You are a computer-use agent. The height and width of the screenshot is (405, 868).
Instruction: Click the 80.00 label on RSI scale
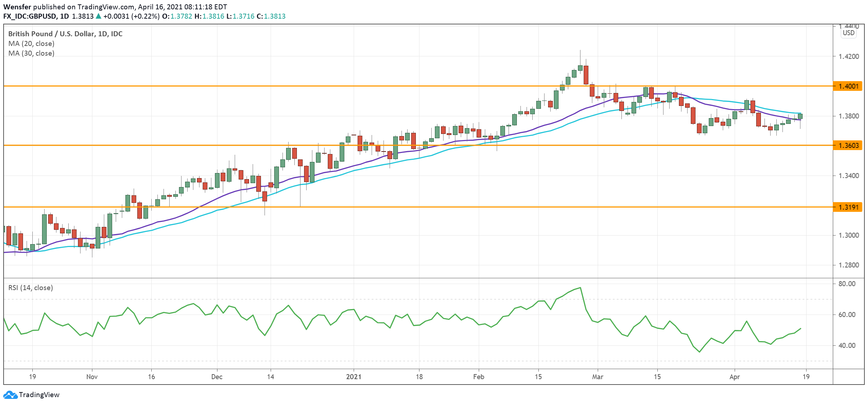pyautogui.click(x=847, y=284)
